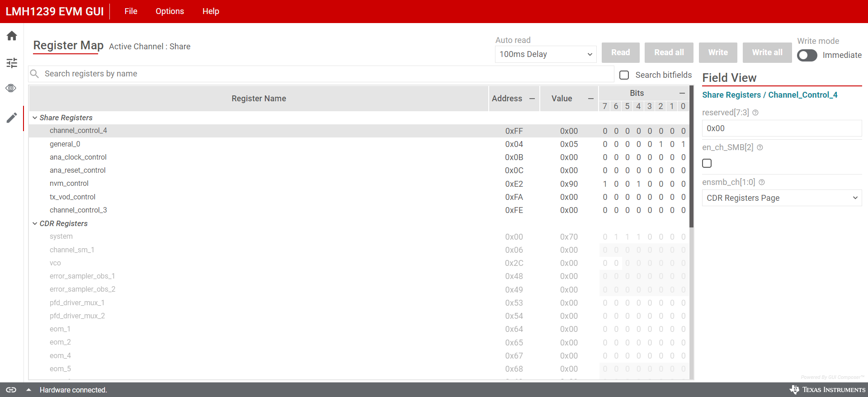This screenshot has width=868, height=397.
Task: Select the vco register row
Action: pos(359,263)
